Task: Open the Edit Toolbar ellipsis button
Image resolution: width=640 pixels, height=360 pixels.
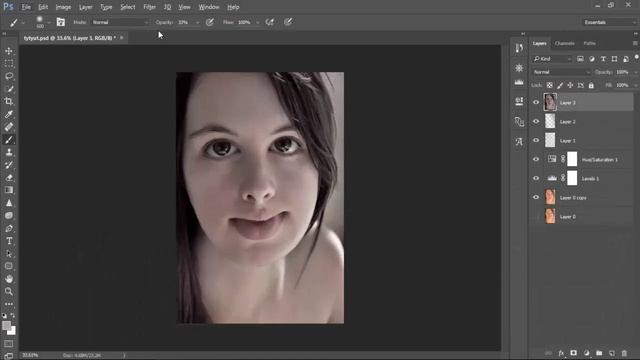Action: coord(9,304)
